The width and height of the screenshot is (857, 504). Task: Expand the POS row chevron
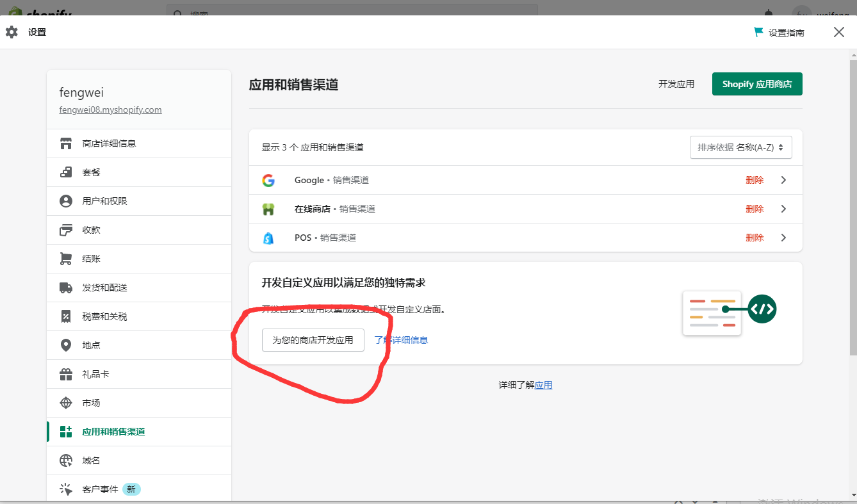[783, 238]
